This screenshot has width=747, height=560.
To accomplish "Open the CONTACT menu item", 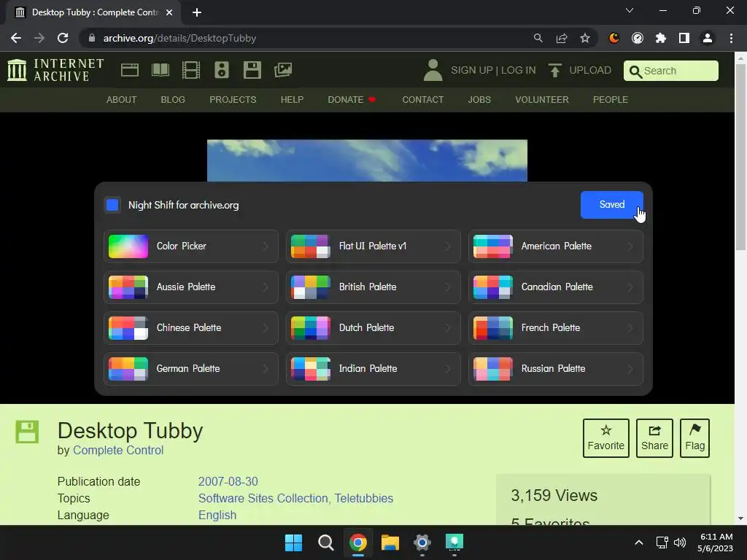I will 423,99.
